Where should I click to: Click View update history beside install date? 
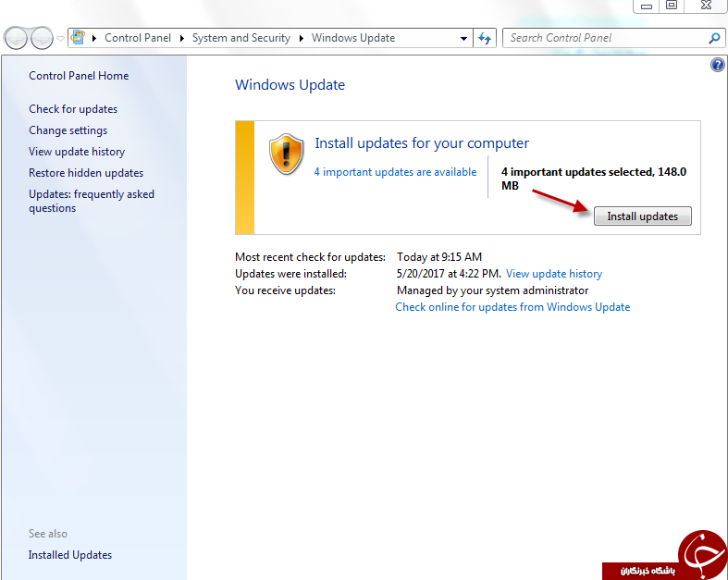click(554, 274)
